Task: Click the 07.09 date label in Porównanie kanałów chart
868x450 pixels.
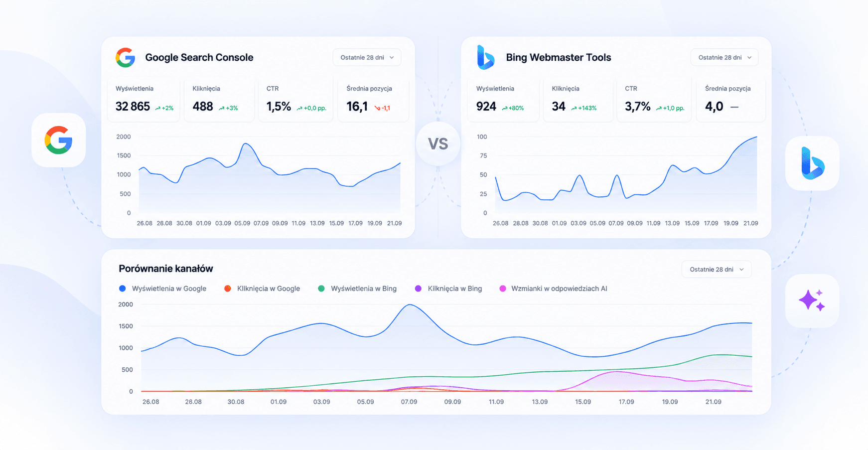Action: click(x=409, y=402)
